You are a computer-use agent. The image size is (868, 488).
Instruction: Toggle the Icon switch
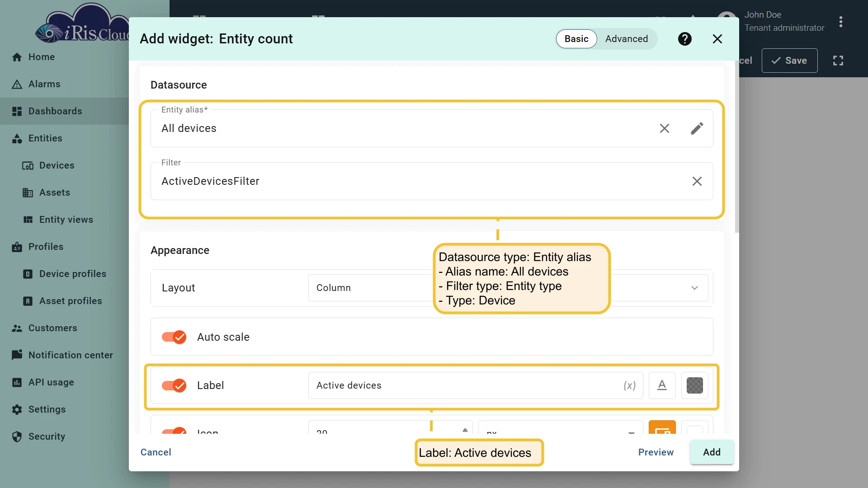coord(174,430)
